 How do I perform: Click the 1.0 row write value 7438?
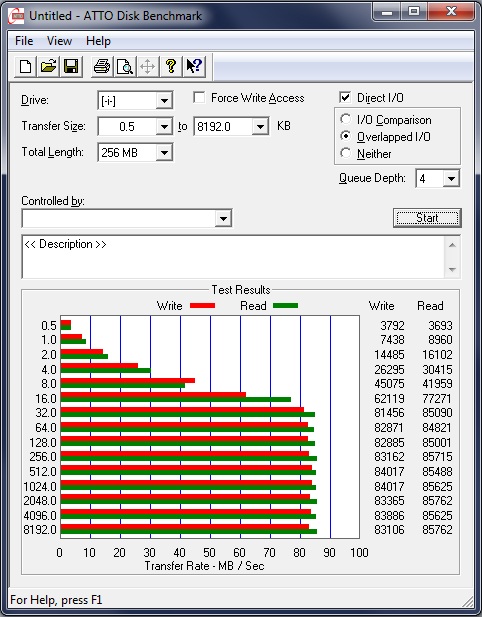click(392, 340)
